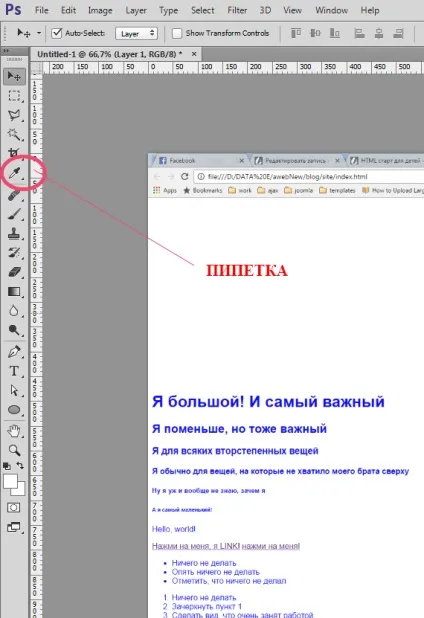Open the Help menu
Viewport: 424px width, 618px height.
pyautogui.click(x=370, y=10)
